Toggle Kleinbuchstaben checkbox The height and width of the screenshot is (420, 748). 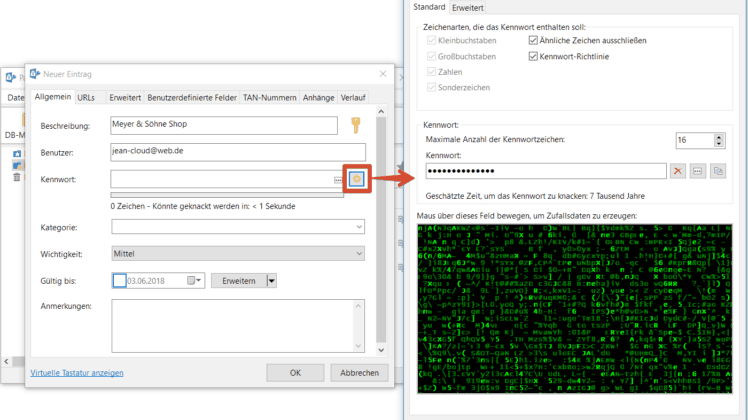click(x=431, y=41)
